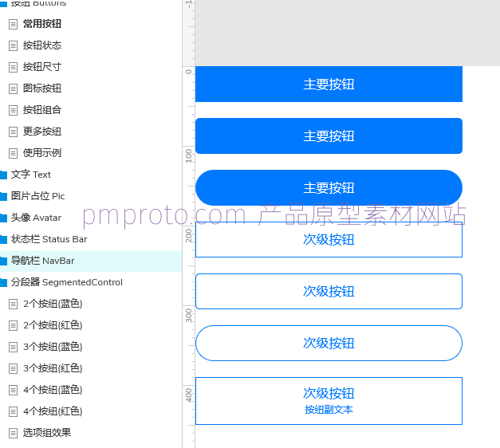Click the folder icon for 头像 Avatar
The height and width of the screenshot is (448, 500).
click(x=3, y=218)
